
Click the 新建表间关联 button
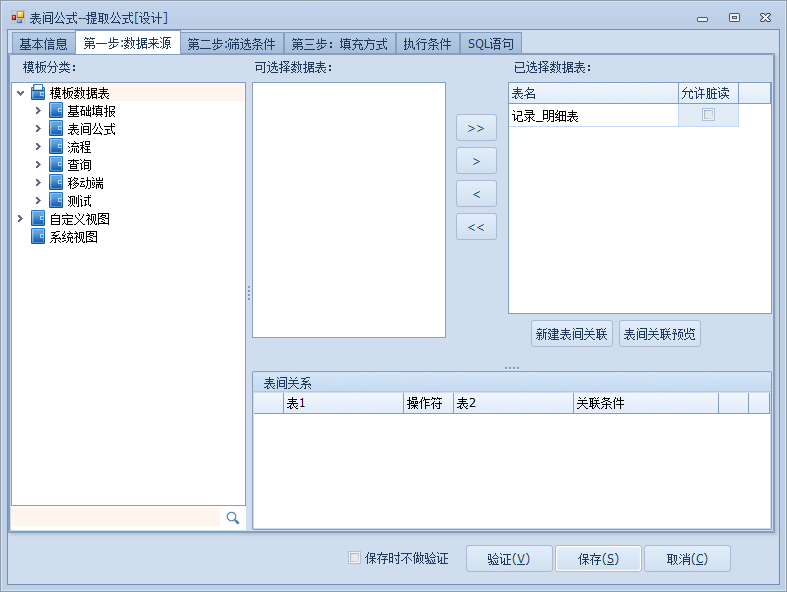pos(572,334)
